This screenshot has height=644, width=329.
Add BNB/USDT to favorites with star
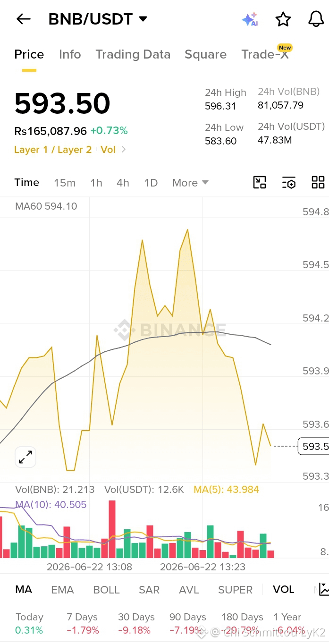(283, 19)
